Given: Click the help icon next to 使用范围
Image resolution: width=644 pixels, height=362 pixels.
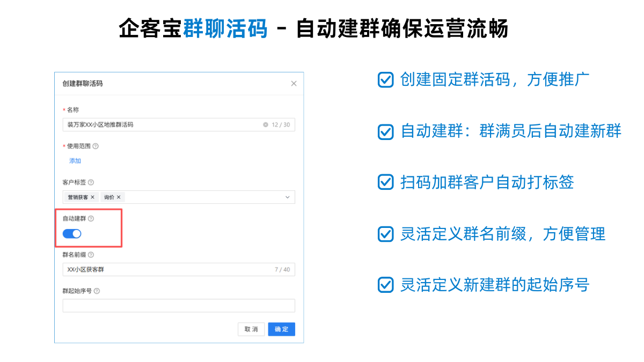Looking at the screenshot, I should pyautogui.click(x=96, y=146).
